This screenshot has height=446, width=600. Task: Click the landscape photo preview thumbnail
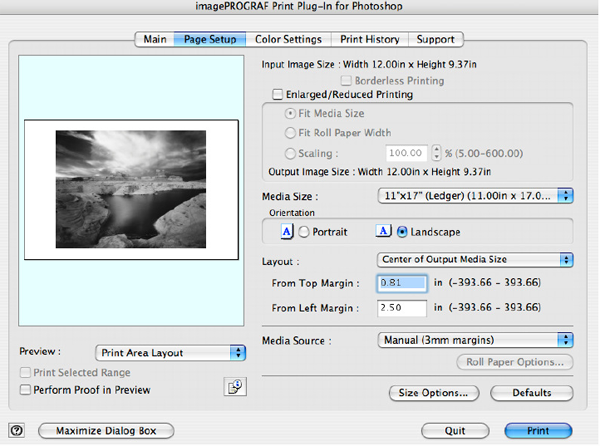point(131,189)
